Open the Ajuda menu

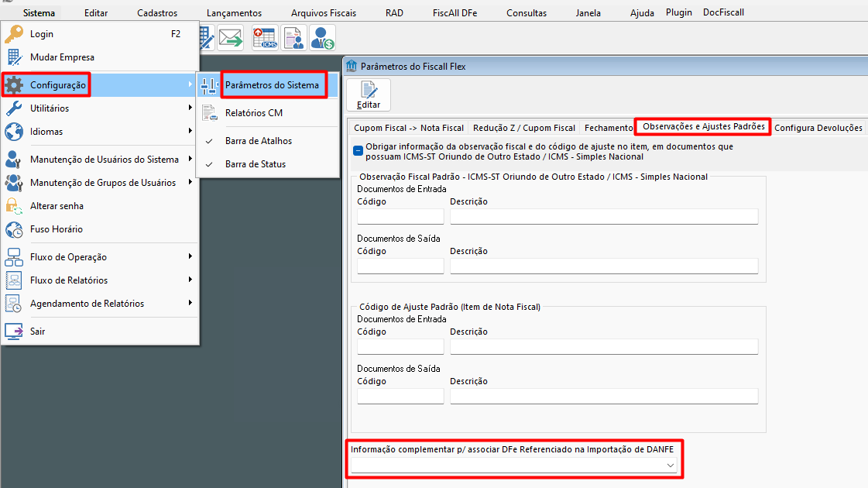pos(642,12)
